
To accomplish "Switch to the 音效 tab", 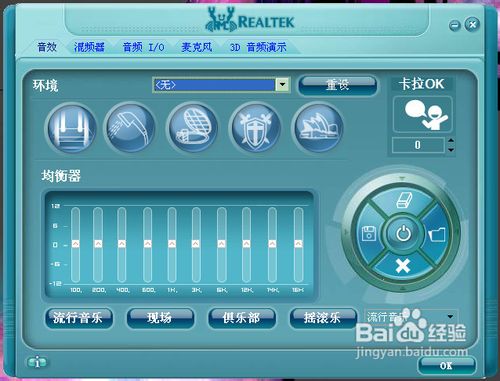I will point(47,47).
